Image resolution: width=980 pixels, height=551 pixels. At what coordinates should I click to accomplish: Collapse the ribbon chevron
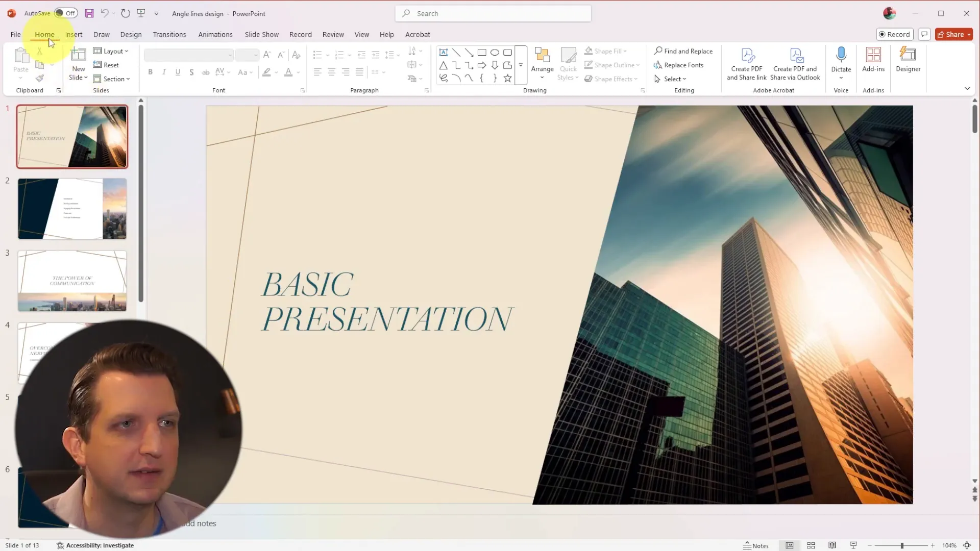pyautogui.click(x=967, y=89)
